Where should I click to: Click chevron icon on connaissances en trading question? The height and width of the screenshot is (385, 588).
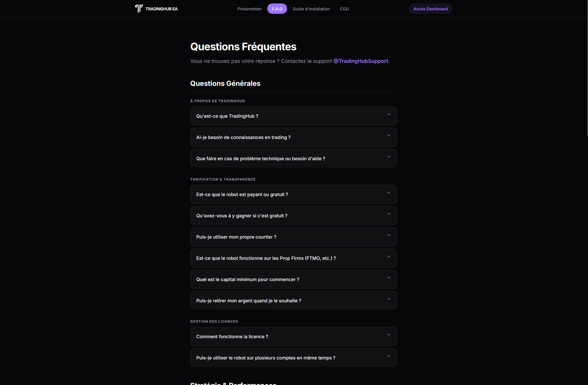pyautogui.click(x=389, y=136)
